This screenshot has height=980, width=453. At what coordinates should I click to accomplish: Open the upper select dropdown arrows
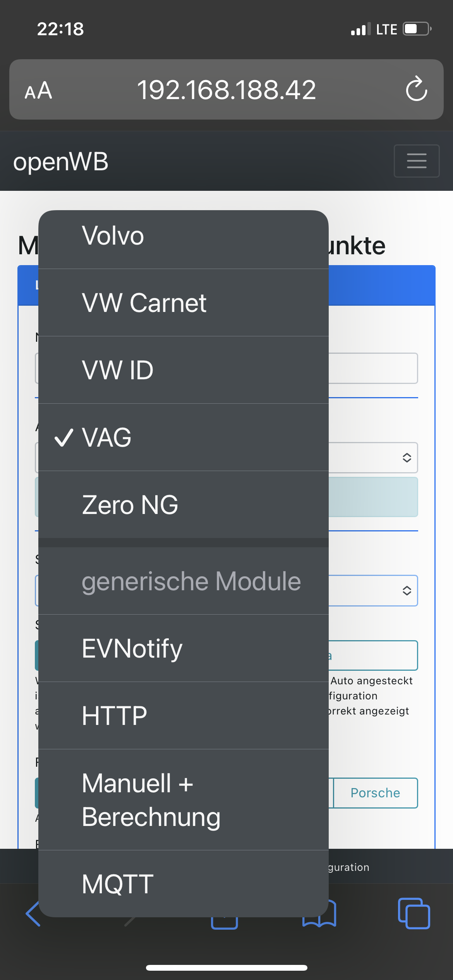pyautogui.click(x=407, y=457)
